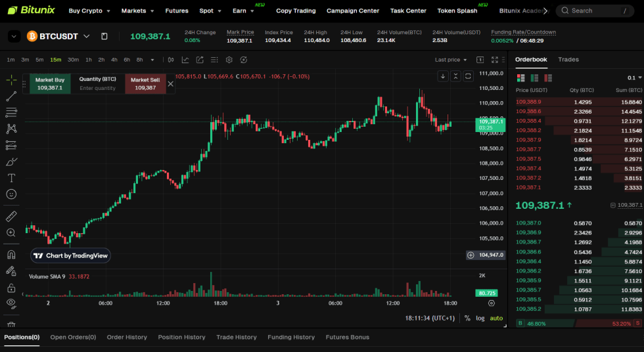Select the trend line drawing tool

click(x=11, y=96)
